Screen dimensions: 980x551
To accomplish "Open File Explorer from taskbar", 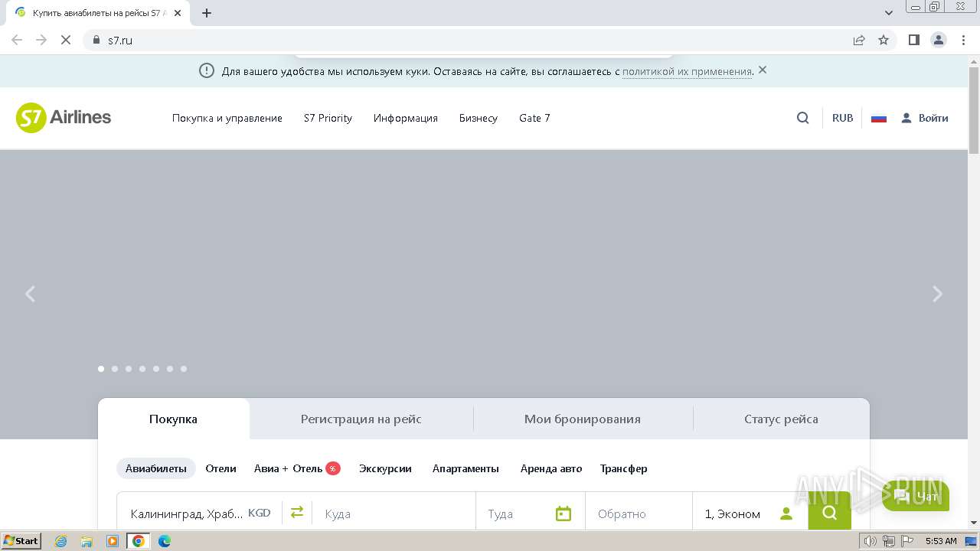I will click(x=87, y=541).
